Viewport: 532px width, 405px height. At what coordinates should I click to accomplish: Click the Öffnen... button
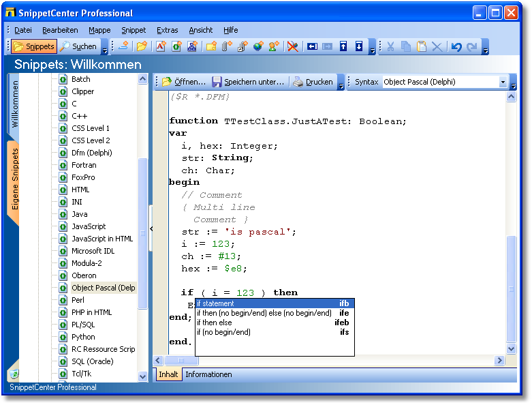tap(184, 82)
